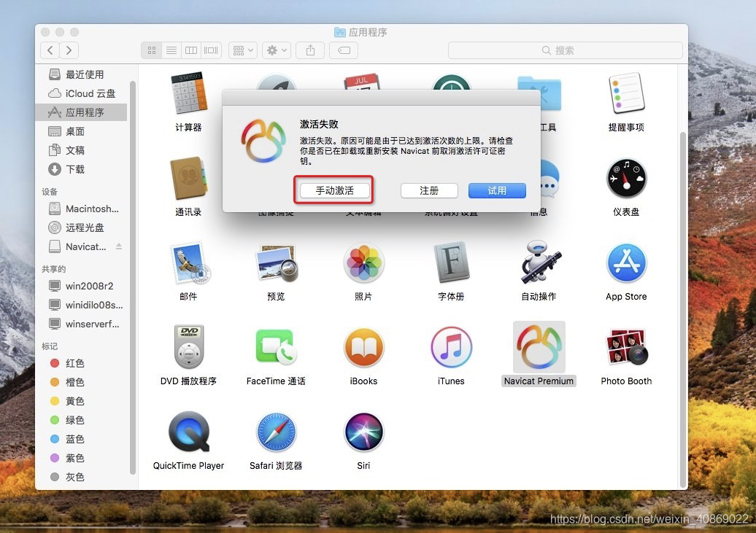Click the sidebar vertical scrollbar

(133, 277)
